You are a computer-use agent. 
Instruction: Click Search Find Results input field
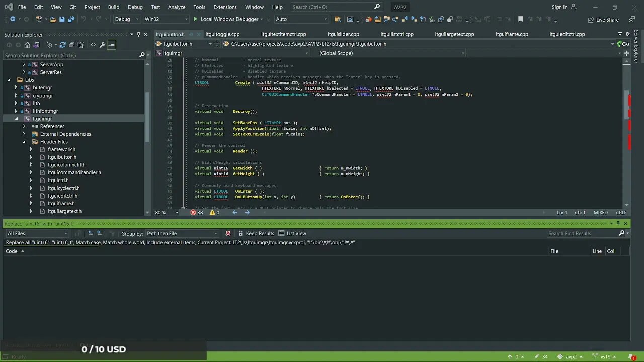[x=582, y=233]
